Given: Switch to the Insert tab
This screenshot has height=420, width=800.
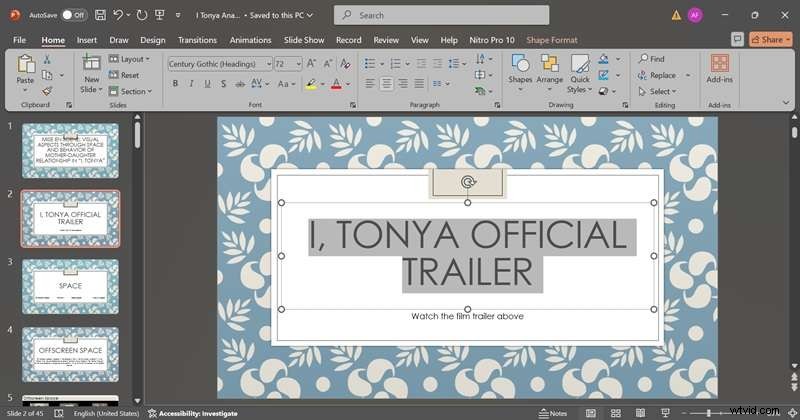Looking at the screenshot, I should point(87,40).
